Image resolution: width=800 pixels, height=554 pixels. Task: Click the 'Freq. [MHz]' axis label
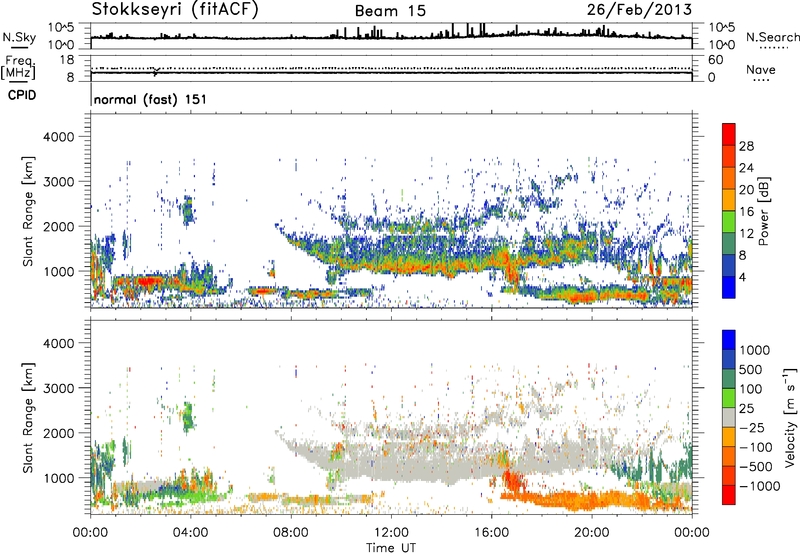tap(19, 68)
